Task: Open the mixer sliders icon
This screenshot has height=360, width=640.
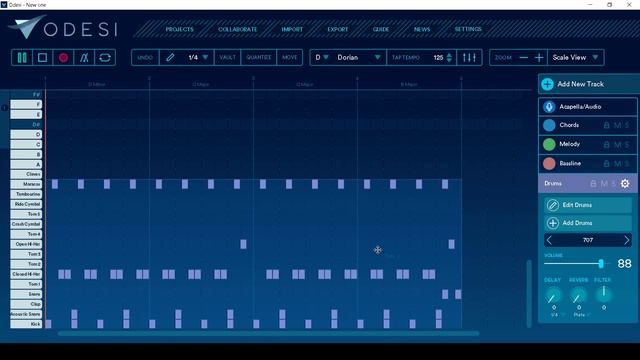Action: pos(469,58)
